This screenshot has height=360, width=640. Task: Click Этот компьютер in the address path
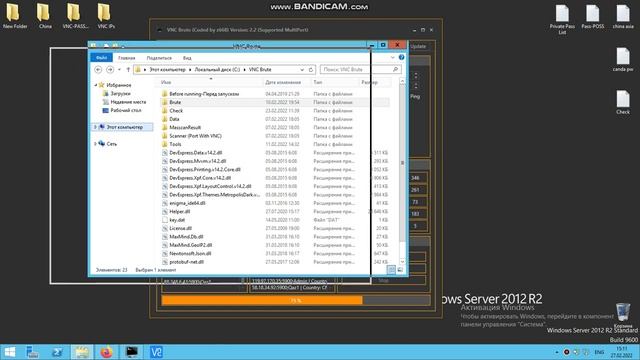tap(167, 70)
